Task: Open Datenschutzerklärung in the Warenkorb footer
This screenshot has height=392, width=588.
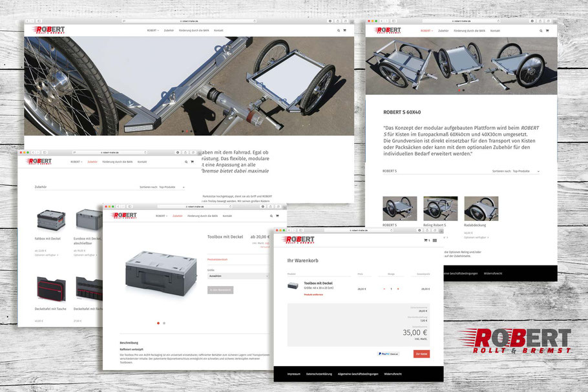Action: click(319, 374)
